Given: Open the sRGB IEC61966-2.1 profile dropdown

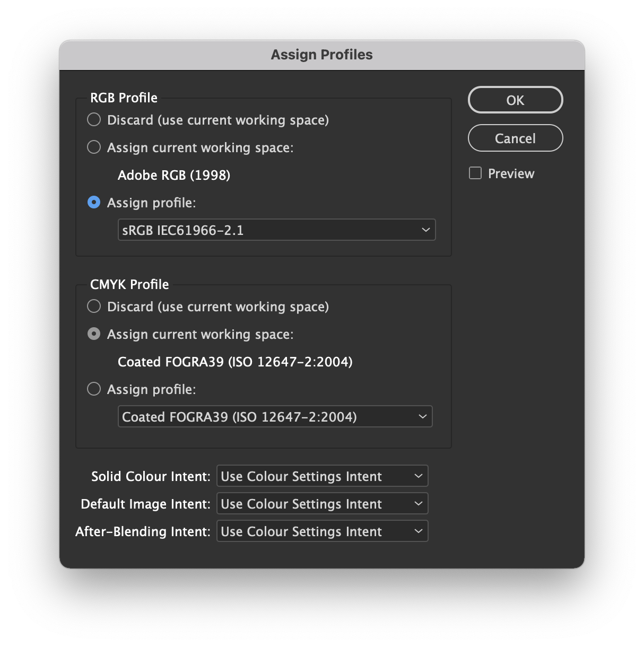Looking at the screenshot, I should [x=276, y=230].
